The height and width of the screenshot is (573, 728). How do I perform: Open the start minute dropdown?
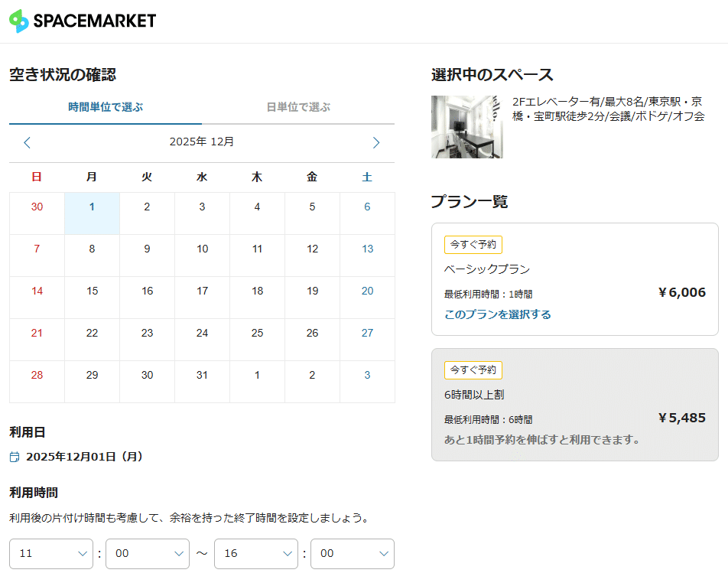(147, 554)
